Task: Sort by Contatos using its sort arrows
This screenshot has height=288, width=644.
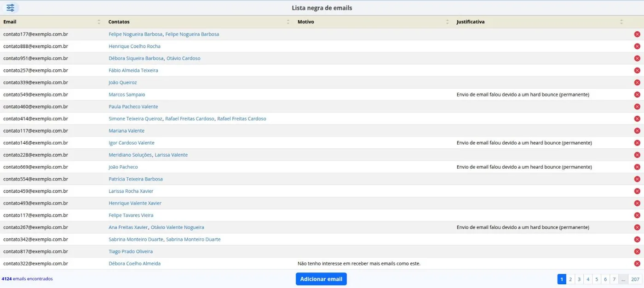Action: pyautogui.click(x=288, y=22)
